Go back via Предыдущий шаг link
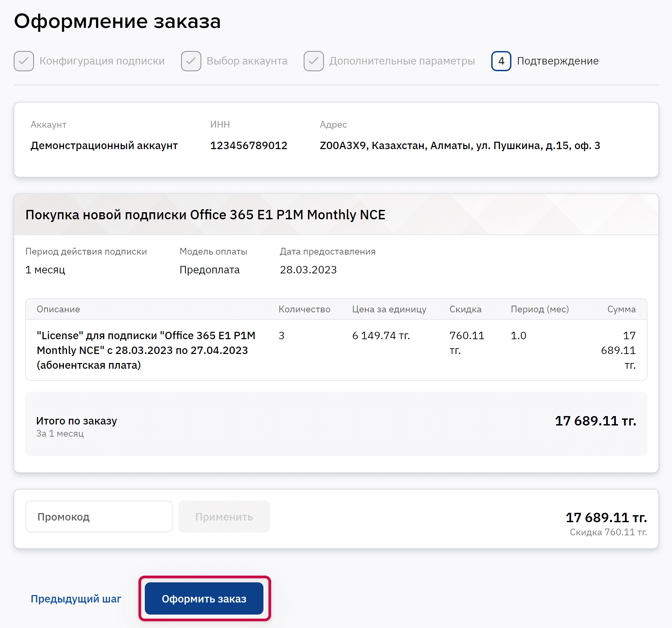The width and height of the screenshot is (672, 628). (76, 598)
